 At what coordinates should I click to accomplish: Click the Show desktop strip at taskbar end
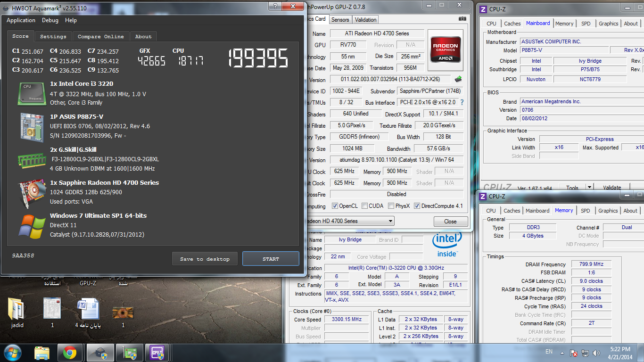pyautogui.click(x=641, y=353)
